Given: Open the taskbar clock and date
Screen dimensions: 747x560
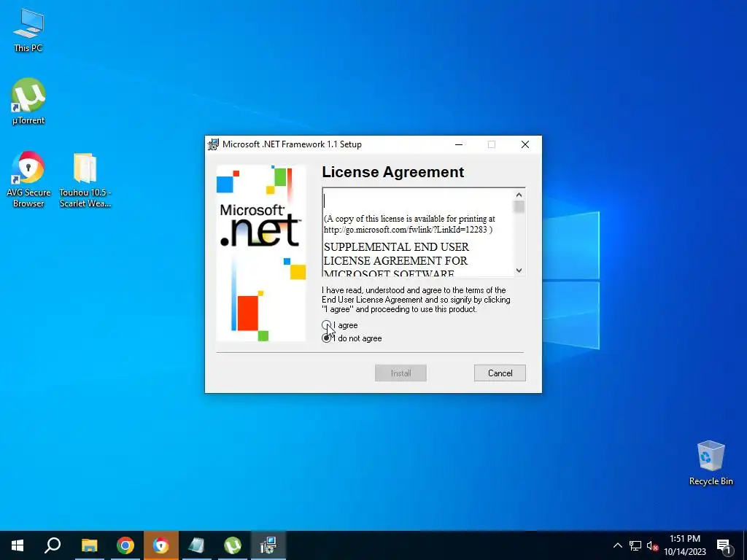Looking at the screenshot, I should coord(684,545).
